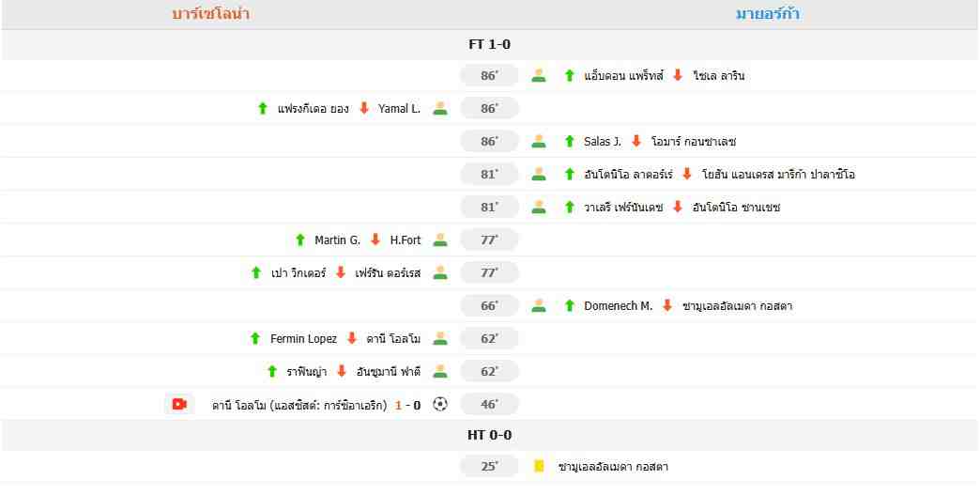Click the yellow card icon at 25'
Viewport: 980px width, 495px height.
[539, 466]
